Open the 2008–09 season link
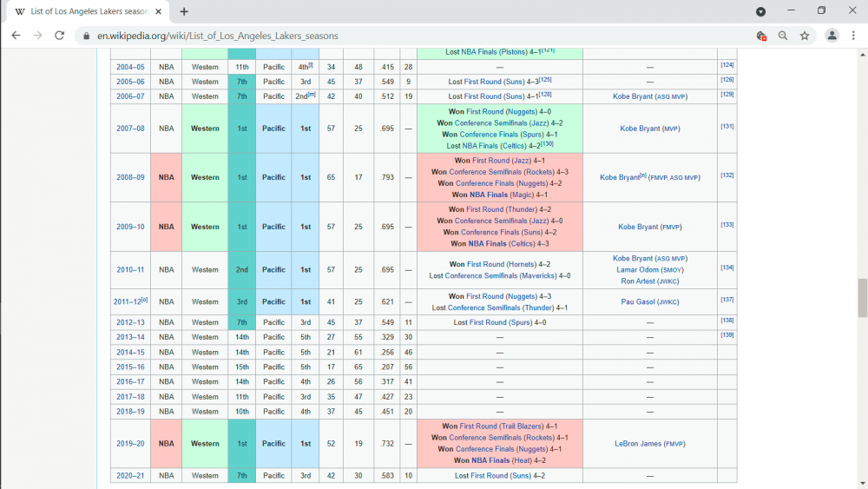This screenshot has height=489, width=868. tap(129, 177)
